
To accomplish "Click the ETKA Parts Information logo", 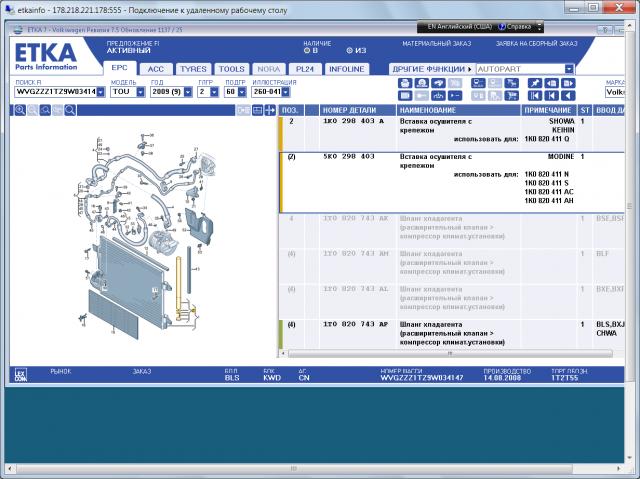I will [46, 56].
